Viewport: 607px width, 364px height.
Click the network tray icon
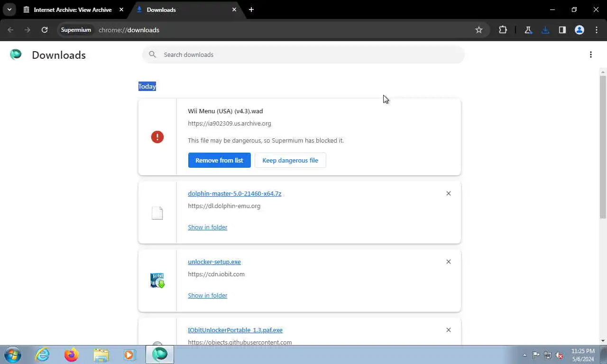tap(548, 355)
